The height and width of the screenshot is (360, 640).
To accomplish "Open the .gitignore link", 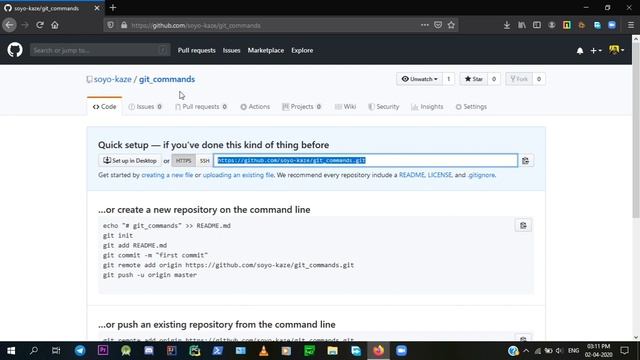I will pos(481,175).
